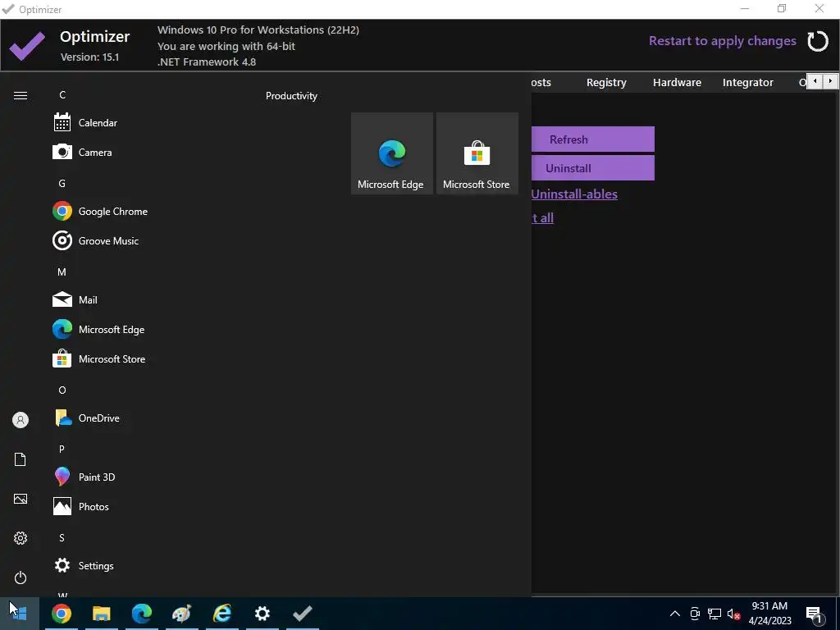
Task: Click the meet now camera tray icon
Action: [695, 614]
